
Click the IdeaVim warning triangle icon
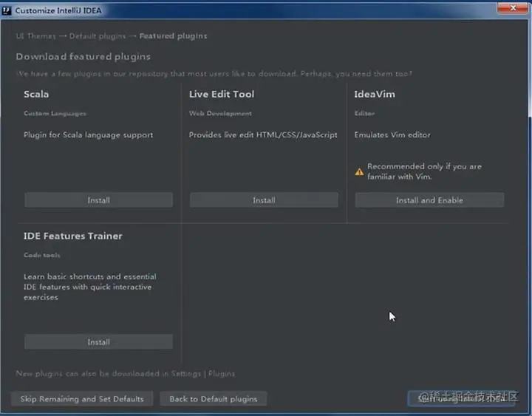[x=359, y=172]
